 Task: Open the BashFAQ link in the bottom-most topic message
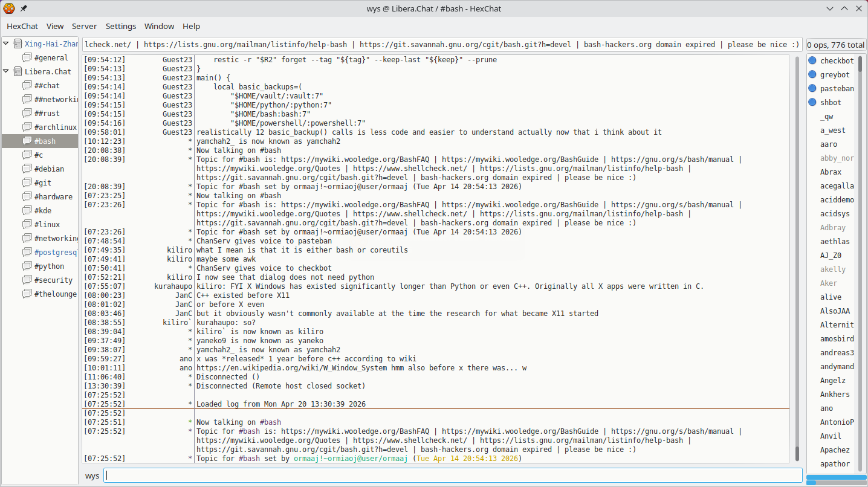(355, 431)
